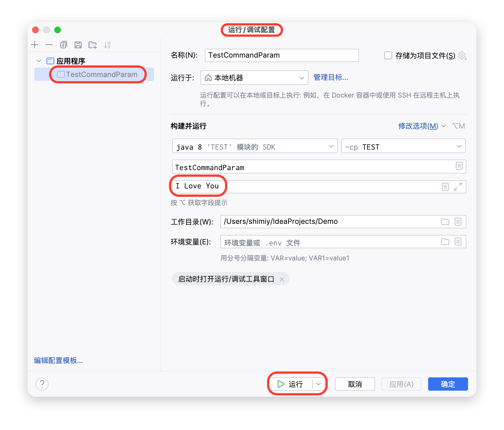Open the java 8 SDK dropdown
504x430 pixels.
[255, 147]
